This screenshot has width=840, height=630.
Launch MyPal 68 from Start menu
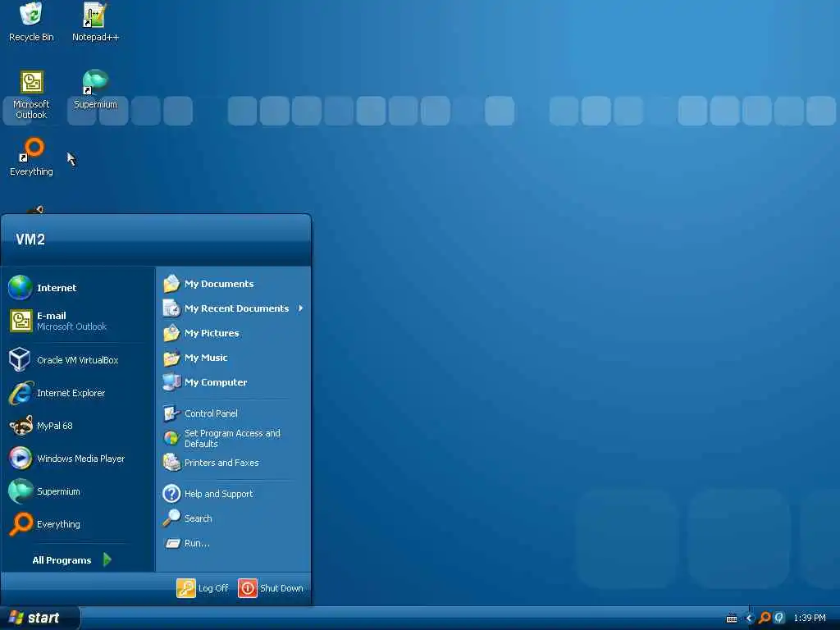(78, 426)
